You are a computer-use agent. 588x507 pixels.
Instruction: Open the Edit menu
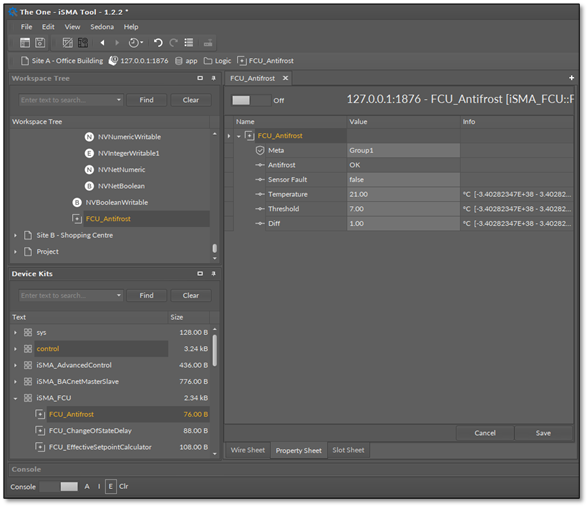[48, 27]
